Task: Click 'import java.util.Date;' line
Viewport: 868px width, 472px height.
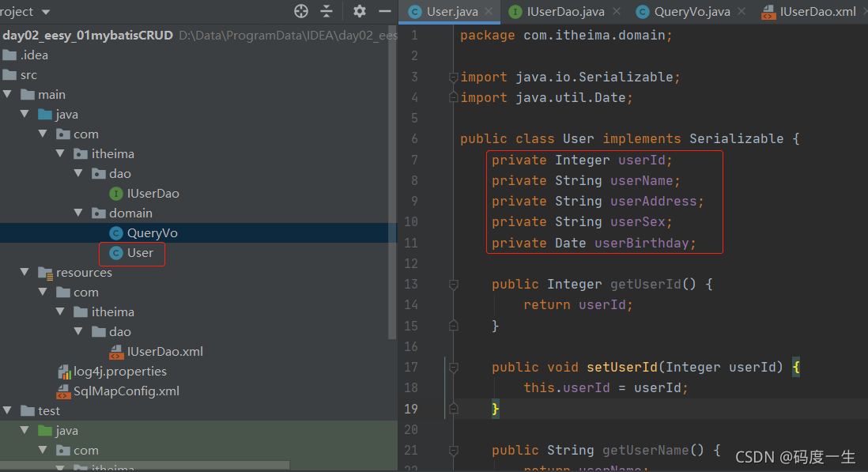Action: point(546,98)
